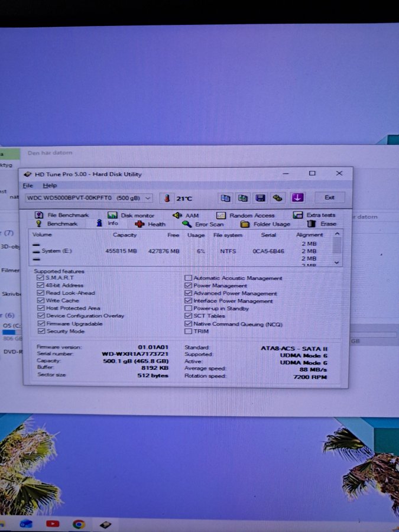This screenshot has width=399, height=532.
Task: Click the Exit button
Action: (x=329, y=197)
